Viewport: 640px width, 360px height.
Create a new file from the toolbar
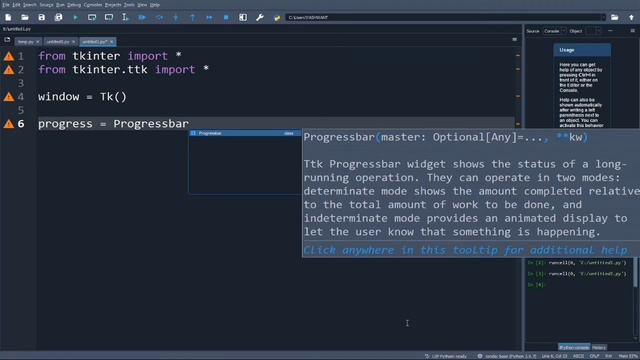tap(8, 18)
